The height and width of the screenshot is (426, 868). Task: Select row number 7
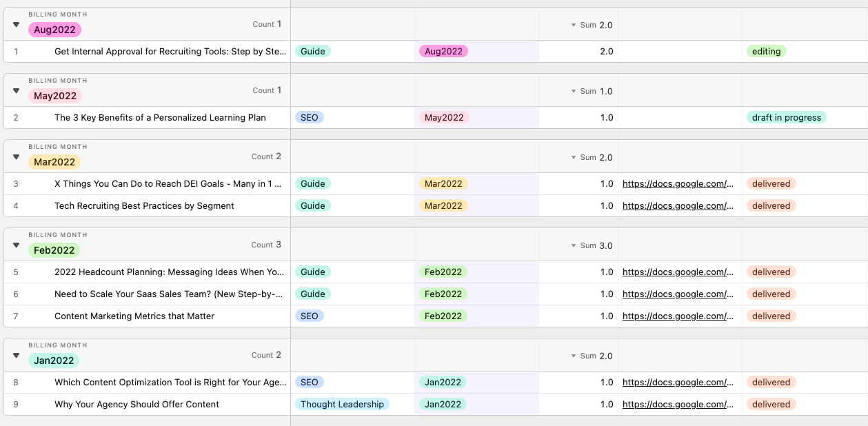pyautogui.click(x=16, y=316)
